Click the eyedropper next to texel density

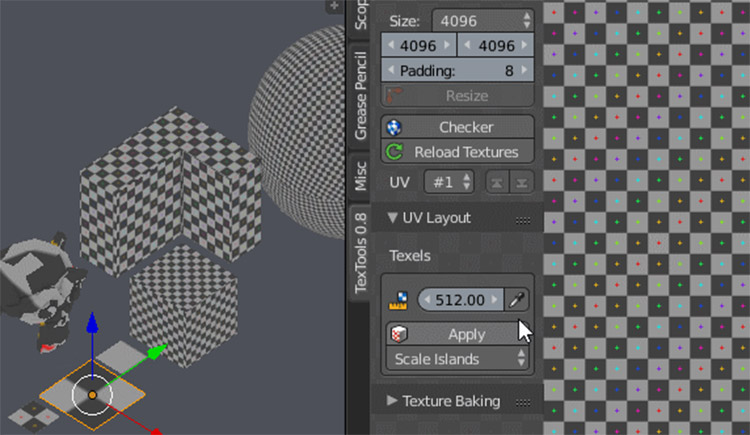pyautogui.click(x=517, y=300)
